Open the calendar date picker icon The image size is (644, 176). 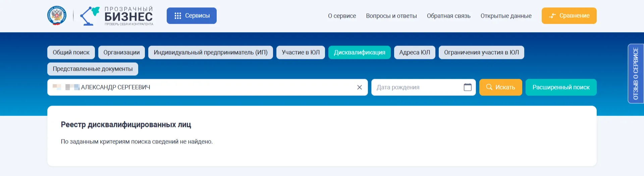(468, 87)
